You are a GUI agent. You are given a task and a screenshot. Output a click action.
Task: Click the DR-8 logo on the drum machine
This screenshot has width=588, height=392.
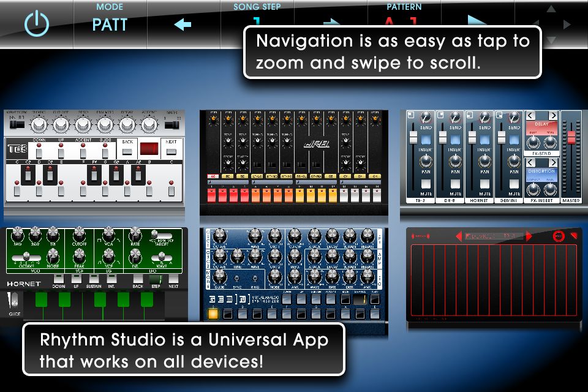point(317,144)
